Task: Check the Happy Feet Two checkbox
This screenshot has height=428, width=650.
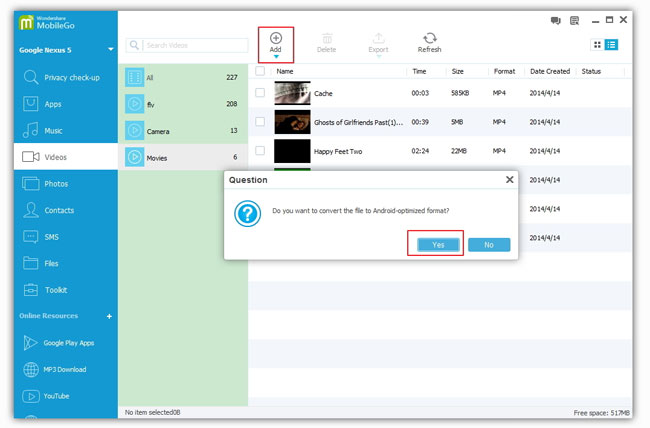Action: (x=260, y=151)
